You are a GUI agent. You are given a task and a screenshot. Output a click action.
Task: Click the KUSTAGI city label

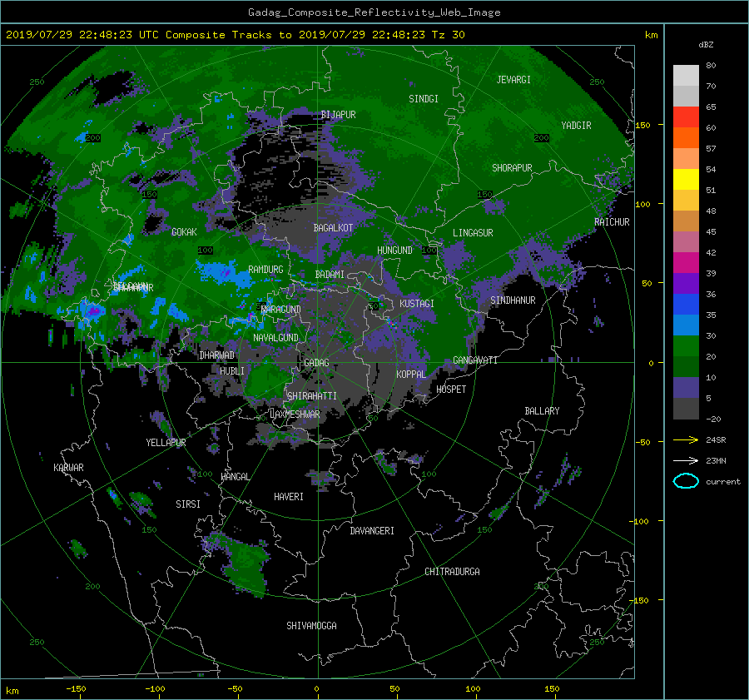(417, 304)
